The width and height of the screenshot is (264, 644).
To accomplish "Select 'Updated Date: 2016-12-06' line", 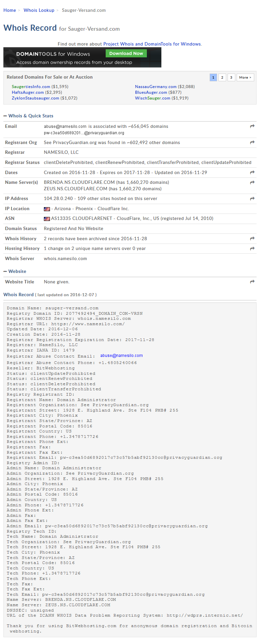I will 42,329.
